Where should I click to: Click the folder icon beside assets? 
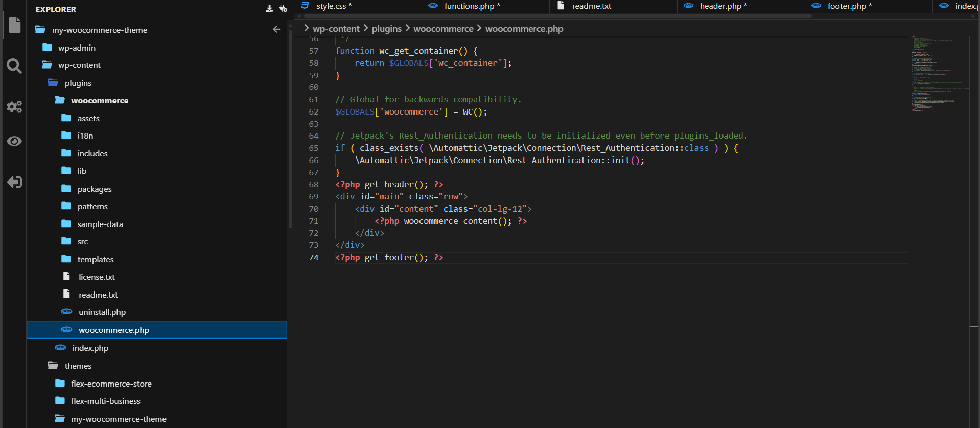66,118
